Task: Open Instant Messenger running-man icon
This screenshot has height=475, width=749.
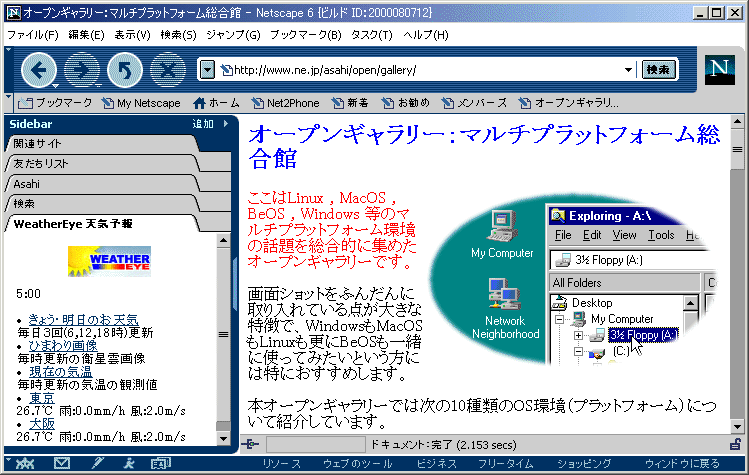Action: [128, 463]
